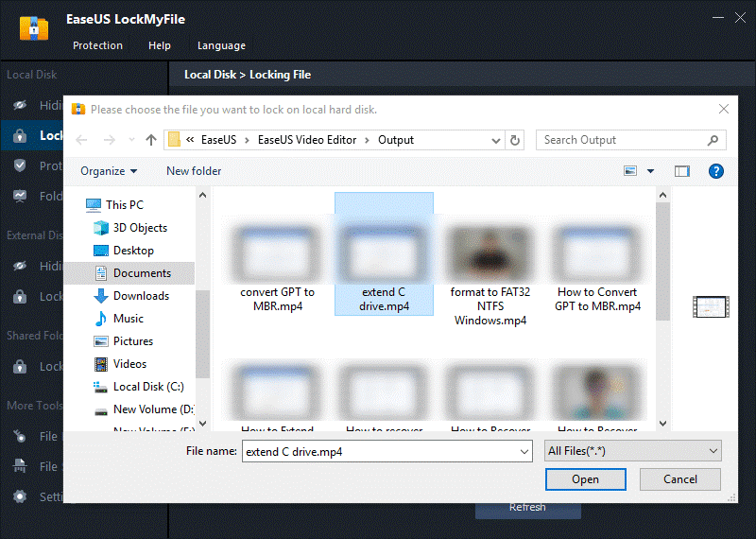
Task: Open the Help menu
Action: 159,45
